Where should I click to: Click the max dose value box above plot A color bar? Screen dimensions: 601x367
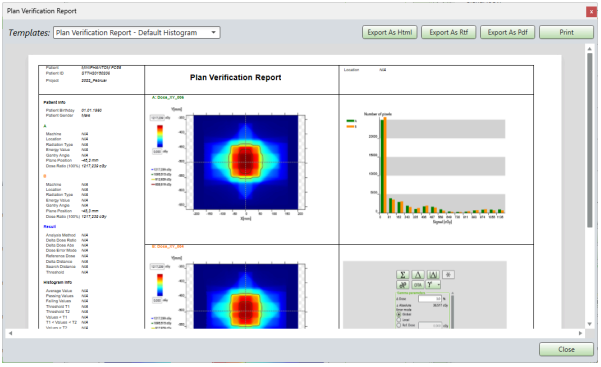click(x=157, y=118)
